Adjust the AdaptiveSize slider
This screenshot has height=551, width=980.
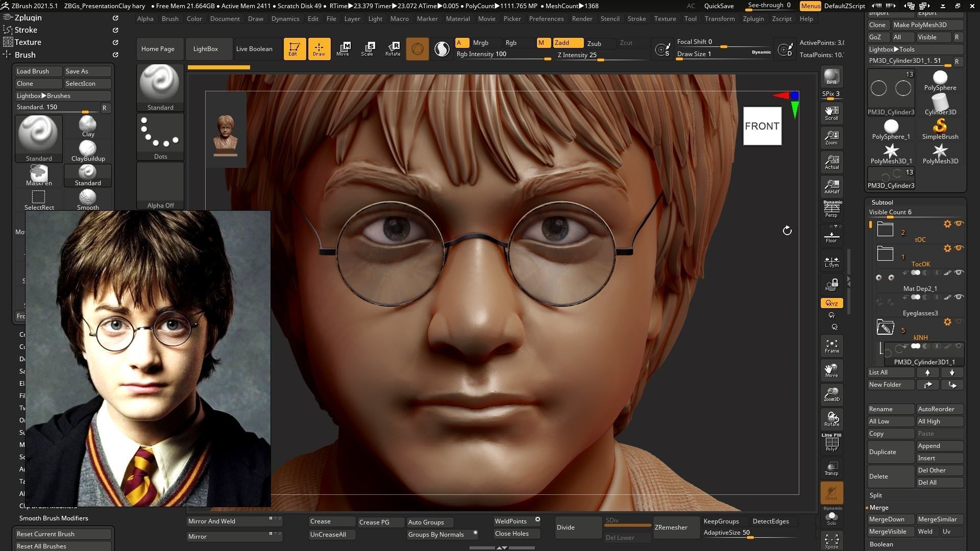(749, 533)
